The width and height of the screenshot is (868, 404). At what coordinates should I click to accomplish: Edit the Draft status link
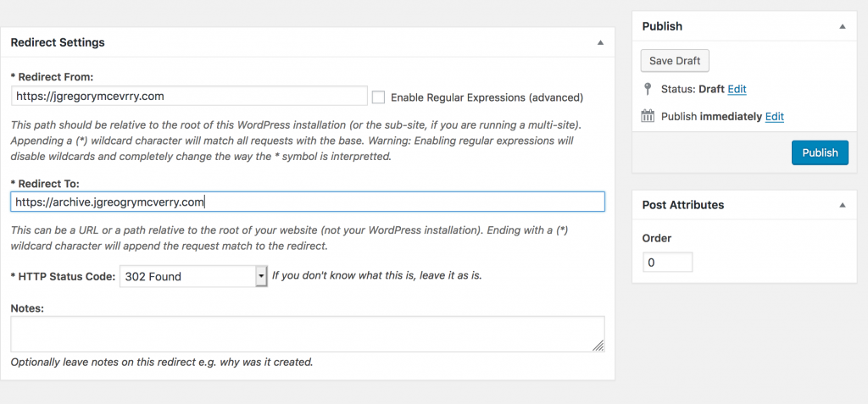coord(737,89)
